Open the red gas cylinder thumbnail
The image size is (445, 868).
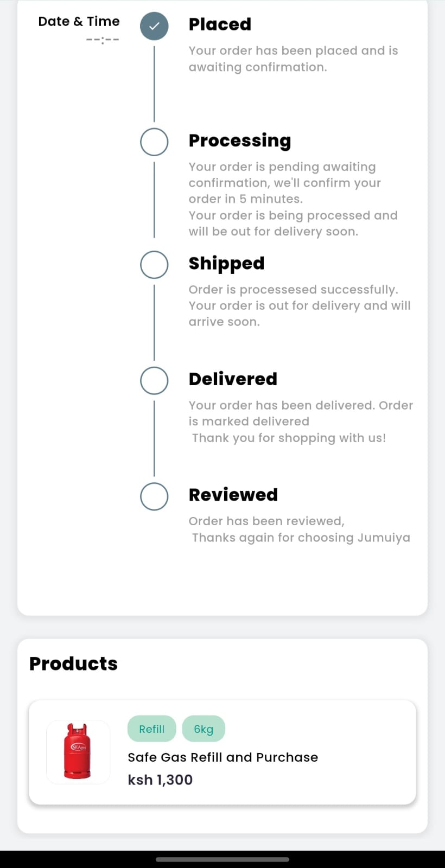point(78,752)
